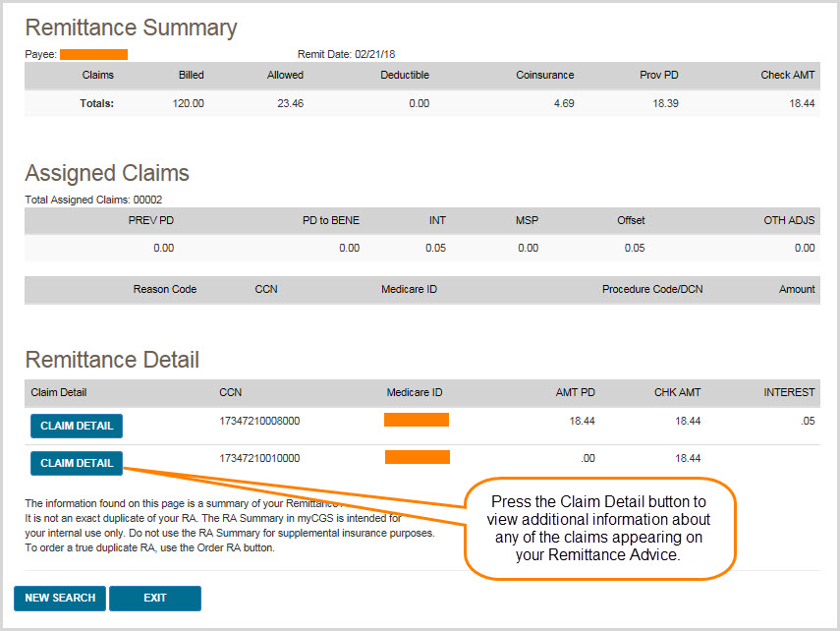
Task: Click the Remit Date 02/21/18 text
Action: pos(346,54)
